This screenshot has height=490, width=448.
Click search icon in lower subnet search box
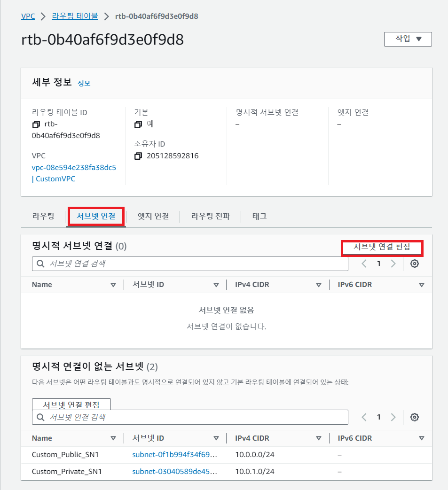[x=40, y=417]
